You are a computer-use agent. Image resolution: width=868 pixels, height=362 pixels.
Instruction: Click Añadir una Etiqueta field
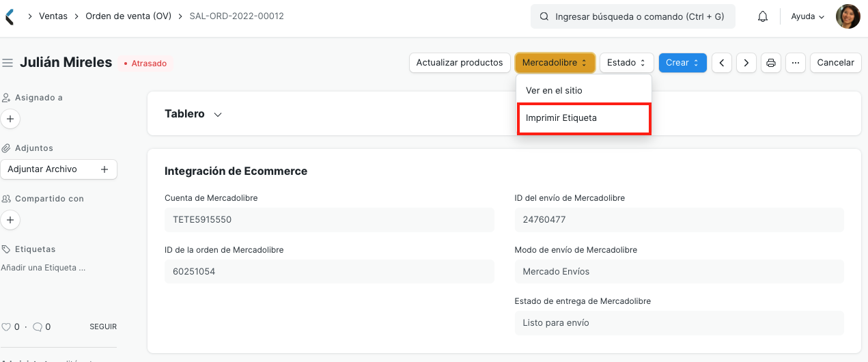point(43,268)
